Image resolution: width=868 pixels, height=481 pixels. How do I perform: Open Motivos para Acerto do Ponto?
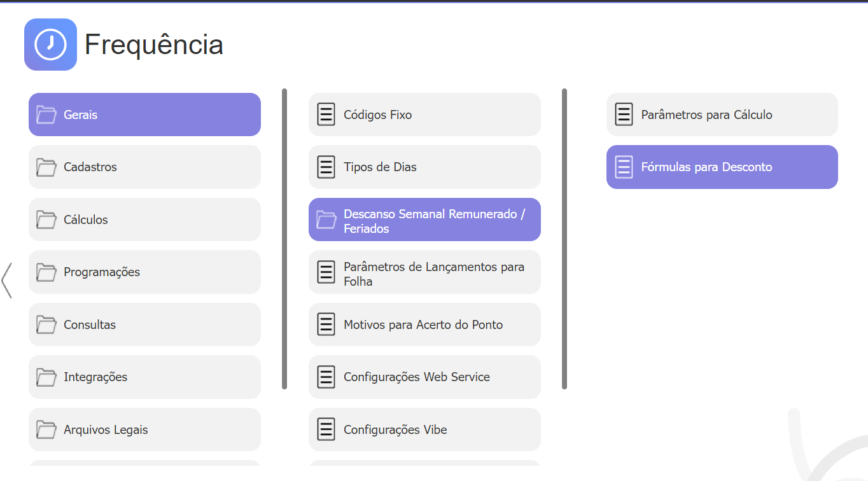(x=424, y=324)
